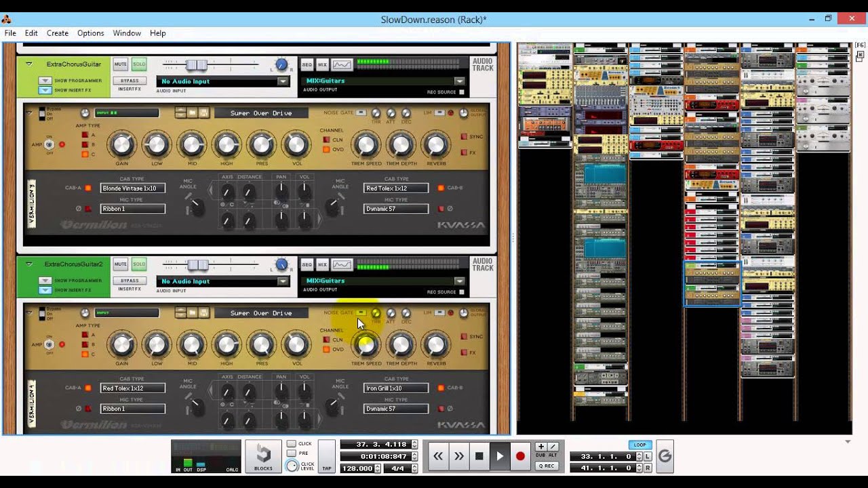Select CLN channel on Vermilion 3
868x488 pixels.
point(326,140)
